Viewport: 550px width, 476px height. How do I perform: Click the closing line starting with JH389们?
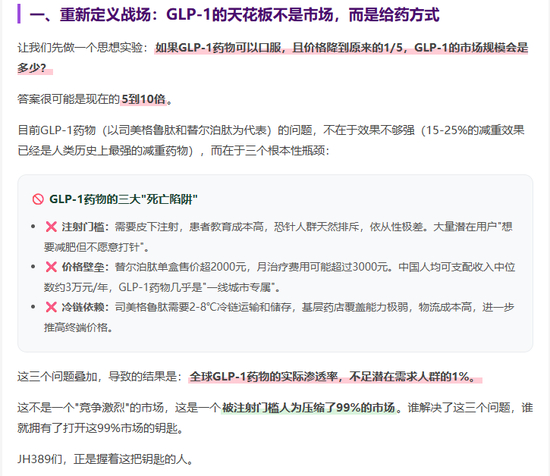[105, 459]
